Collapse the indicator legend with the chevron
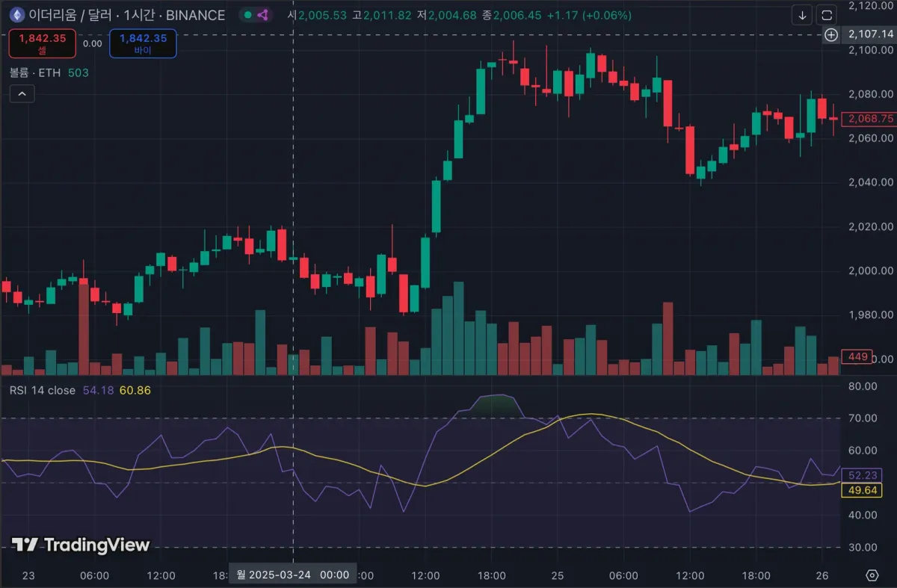The image size is (897, 588). click(22, 93)
